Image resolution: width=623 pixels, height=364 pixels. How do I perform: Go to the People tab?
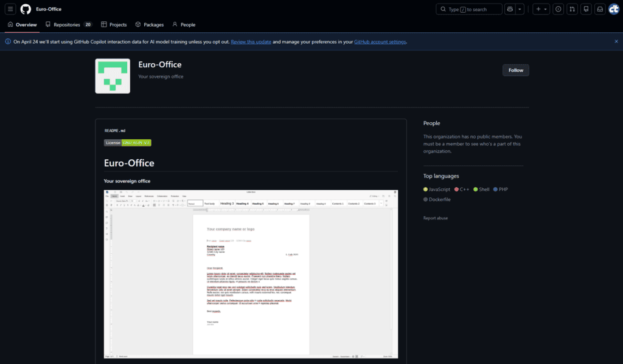(x=184, y=25)
